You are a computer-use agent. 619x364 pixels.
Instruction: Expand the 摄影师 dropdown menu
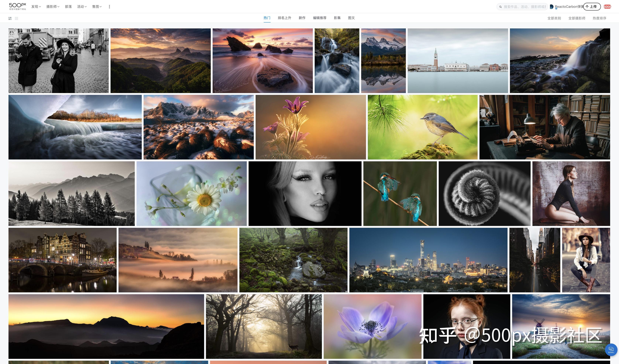[53, 7]
